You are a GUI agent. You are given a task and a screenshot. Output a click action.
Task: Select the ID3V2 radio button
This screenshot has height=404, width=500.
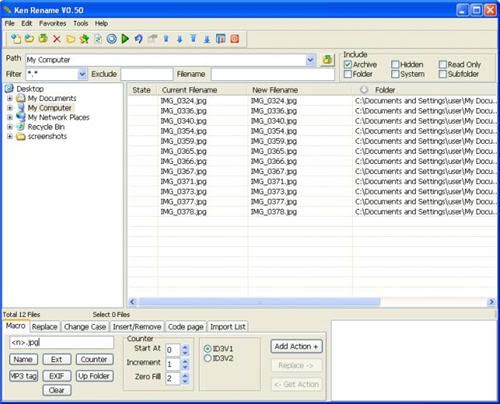coord(207,358)
